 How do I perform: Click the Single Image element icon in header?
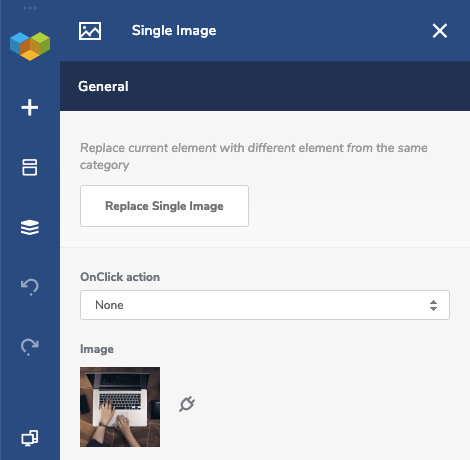click(90, 31)
